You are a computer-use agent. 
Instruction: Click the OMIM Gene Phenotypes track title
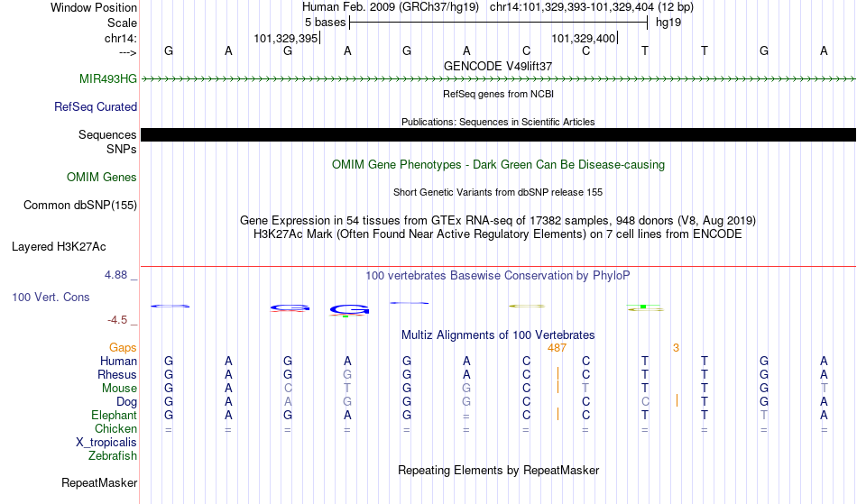pos(498,164)
